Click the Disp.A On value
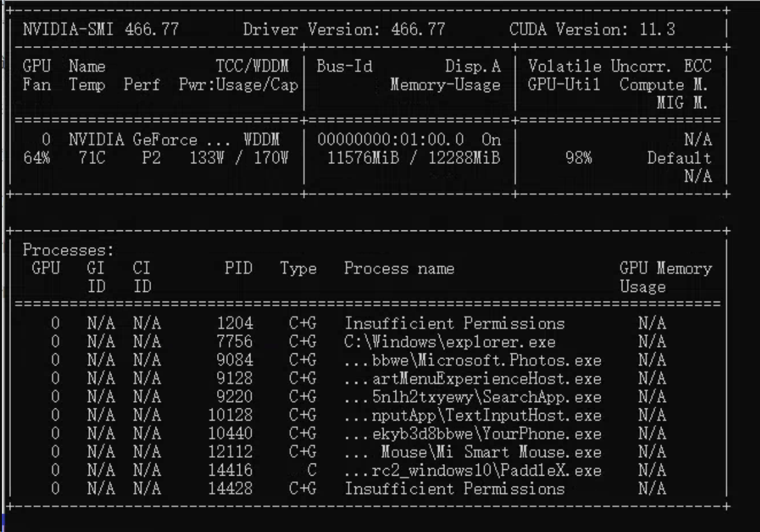The height and width of the screenshot is (532, 760). pyautogui.click(x=491, y=140)
